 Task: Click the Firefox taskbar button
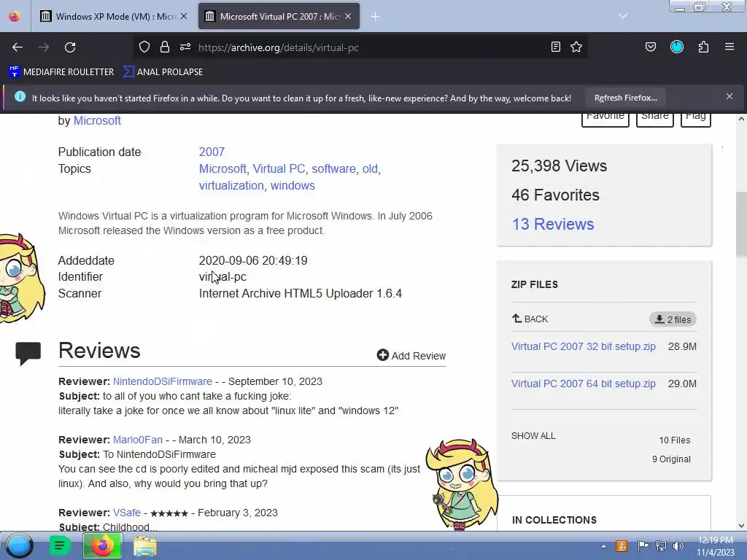(102, 545)
